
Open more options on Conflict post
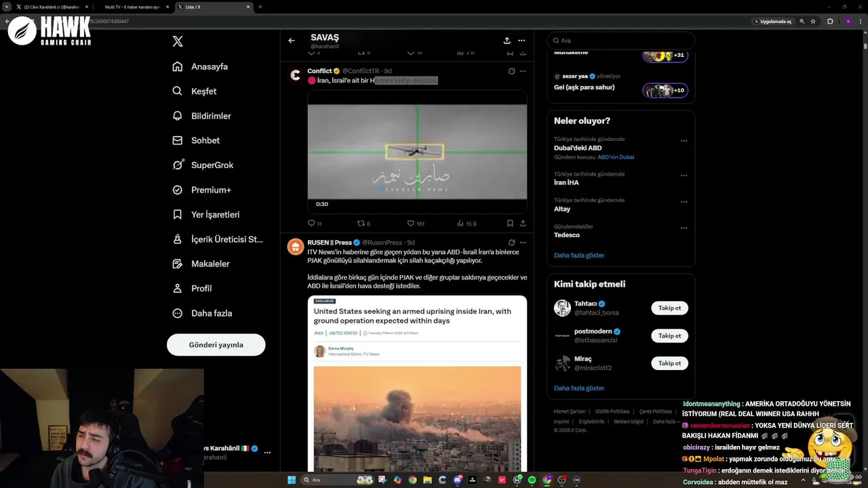tap(523, 71)
